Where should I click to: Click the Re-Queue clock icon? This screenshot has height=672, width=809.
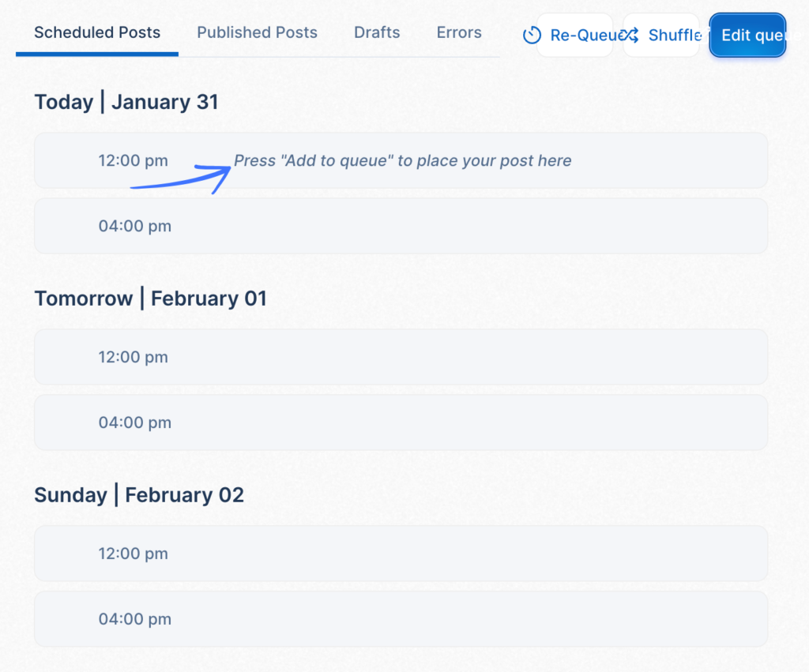(x=532, y=35)
